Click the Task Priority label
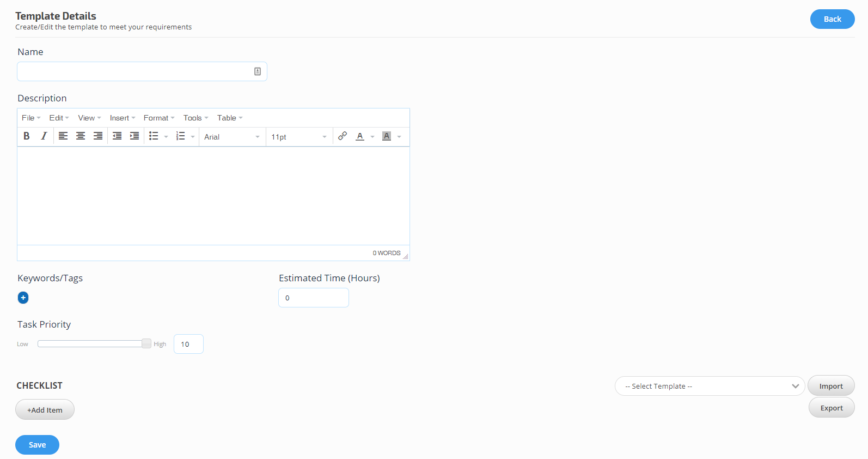This screenshot has height=459, width=868. (x=44, y=324)
